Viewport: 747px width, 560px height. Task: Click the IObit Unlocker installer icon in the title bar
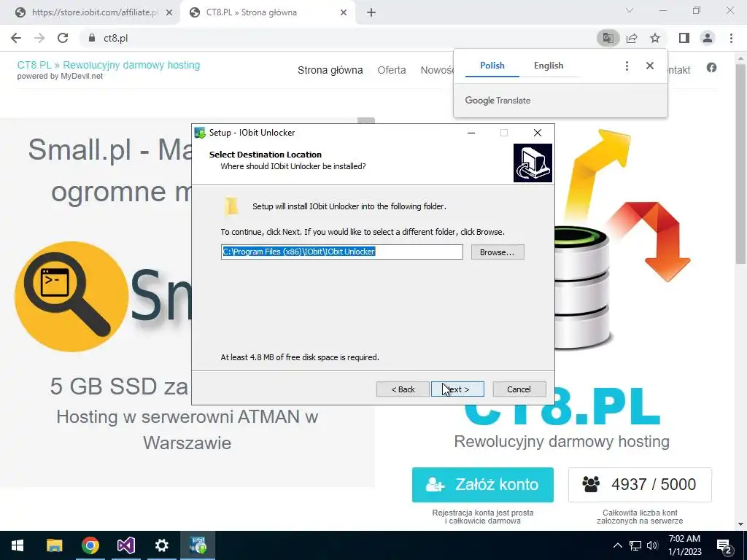pyautogui.click(x=200, y=133)
